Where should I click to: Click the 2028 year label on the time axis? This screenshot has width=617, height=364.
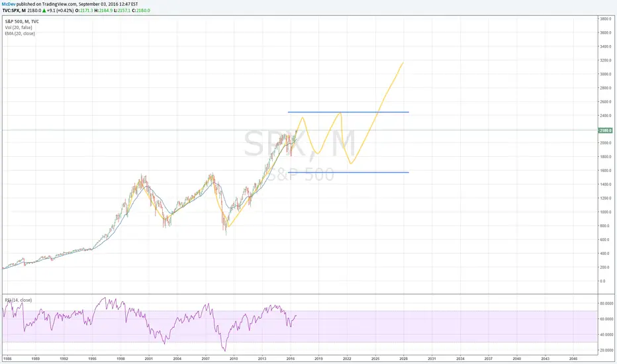(x=403, y=359)
